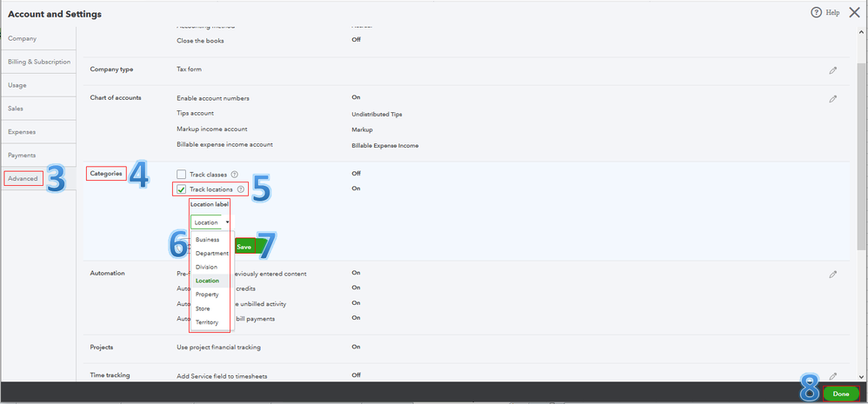Edit Company type with pencil icon
This screenshot has width=868, height=404.
(x=832, y=70)
